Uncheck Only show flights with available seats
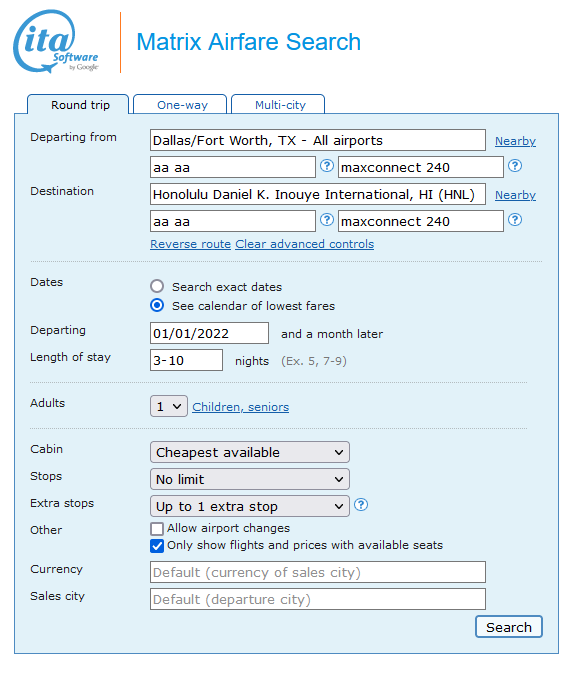The image size is (566, 673). click(157, 546)
